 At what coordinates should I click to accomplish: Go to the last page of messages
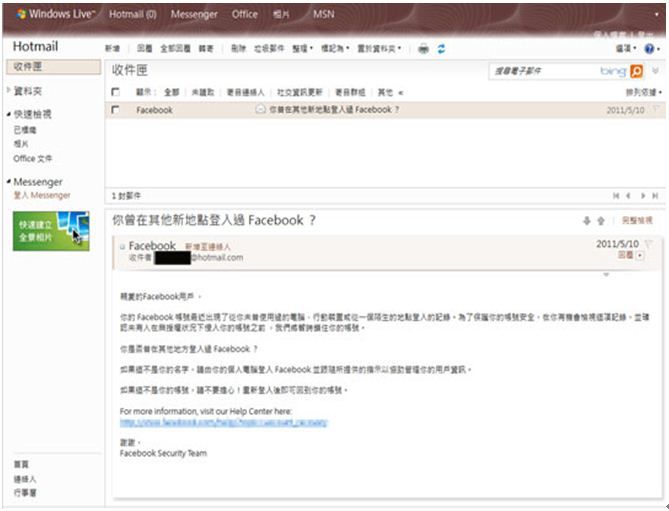[655, 196]
